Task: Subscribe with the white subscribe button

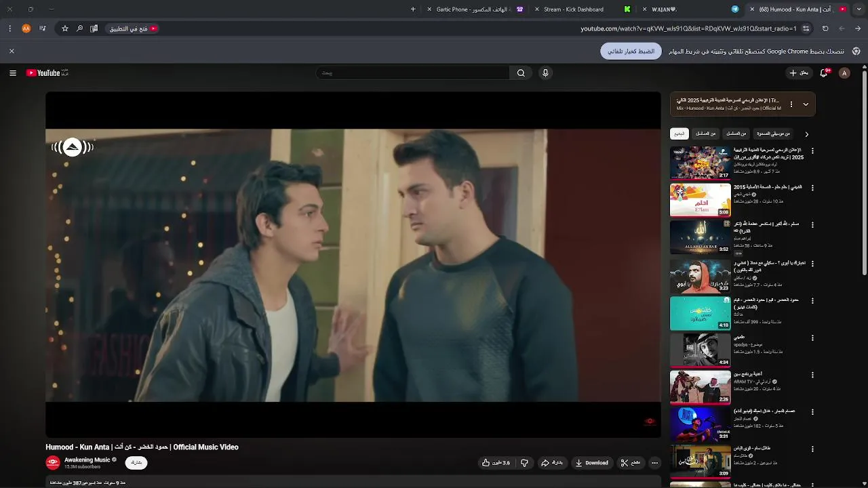Action: [x=136, y=463]
